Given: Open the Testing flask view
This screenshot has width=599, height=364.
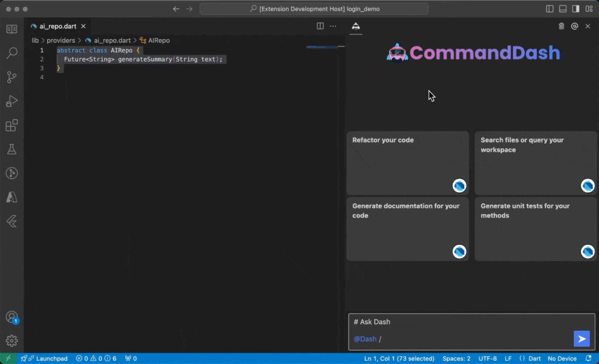Looking at the screenshot, I should (x=12, y=149).
